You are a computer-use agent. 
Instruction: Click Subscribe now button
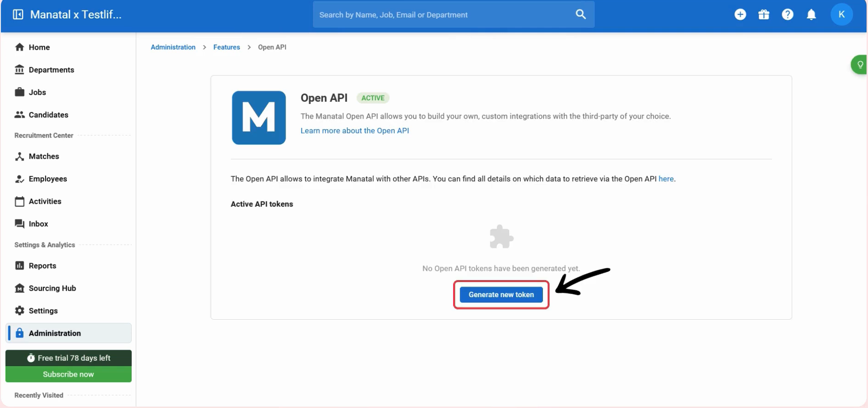(69, 374)
